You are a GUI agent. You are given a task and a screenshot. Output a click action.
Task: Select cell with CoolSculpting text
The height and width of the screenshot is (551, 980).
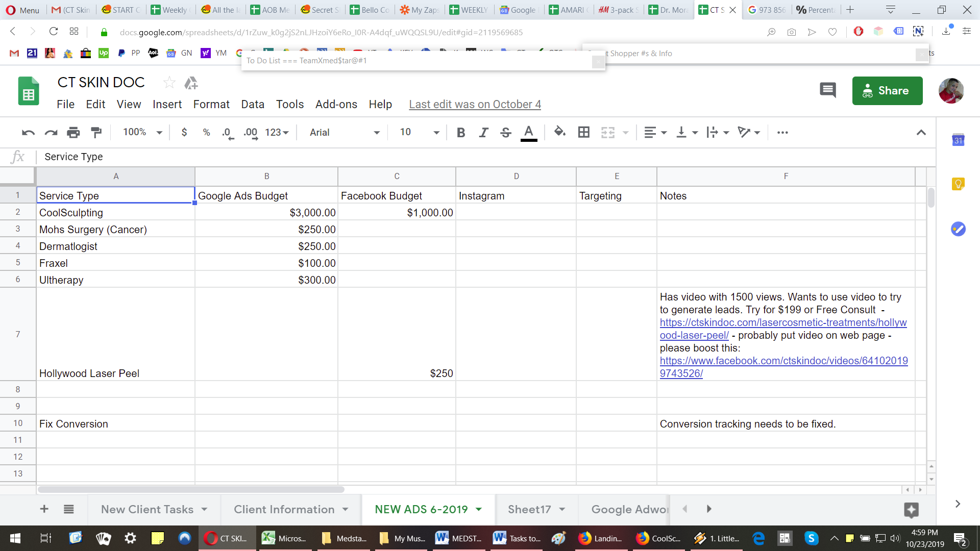[x=116, y=213]
